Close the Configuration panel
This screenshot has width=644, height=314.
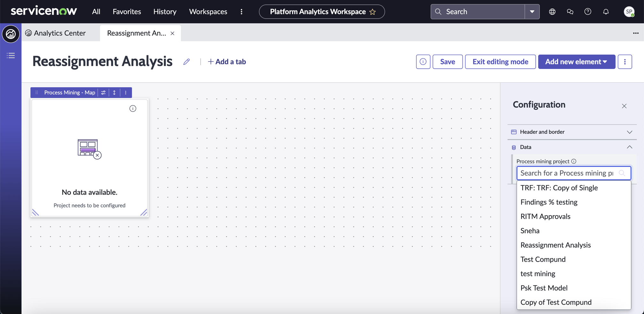pos(624,106)
